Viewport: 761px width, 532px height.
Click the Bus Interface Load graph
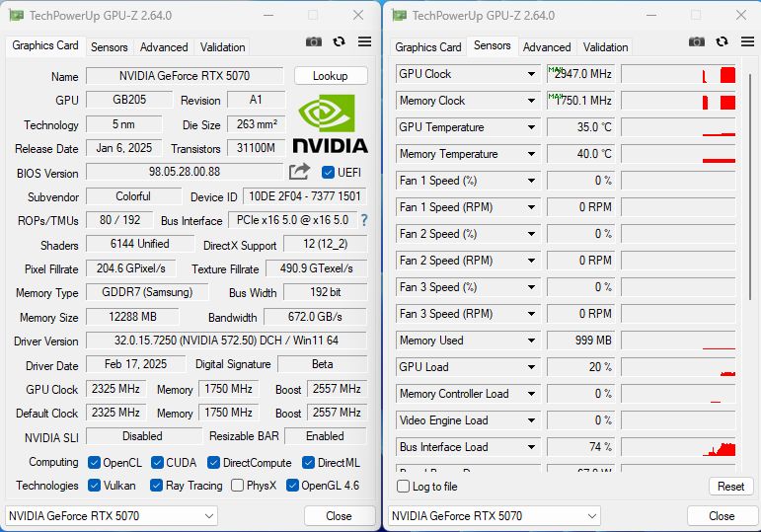(x=678, y=447)
